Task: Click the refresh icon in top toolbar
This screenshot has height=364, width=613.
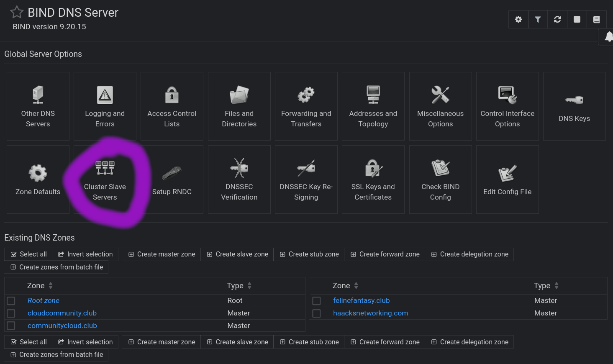Action: pos(557,19)
